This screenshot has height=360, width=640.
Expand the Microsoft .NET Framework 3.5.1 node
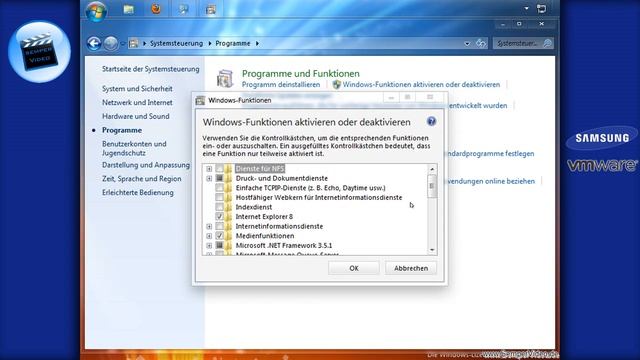(209, 245)
